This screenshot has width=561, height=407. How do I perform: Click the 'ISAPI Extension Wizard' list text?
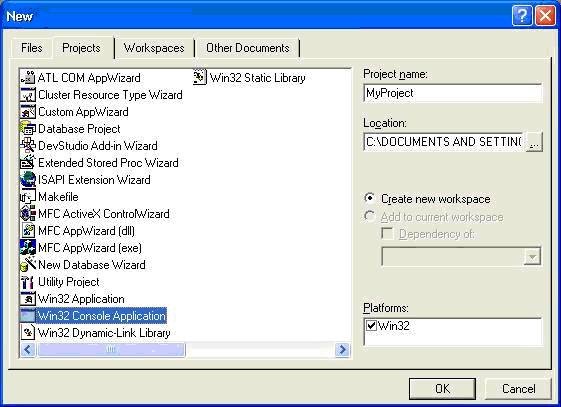pyautogui.click(x=94, y=180)
